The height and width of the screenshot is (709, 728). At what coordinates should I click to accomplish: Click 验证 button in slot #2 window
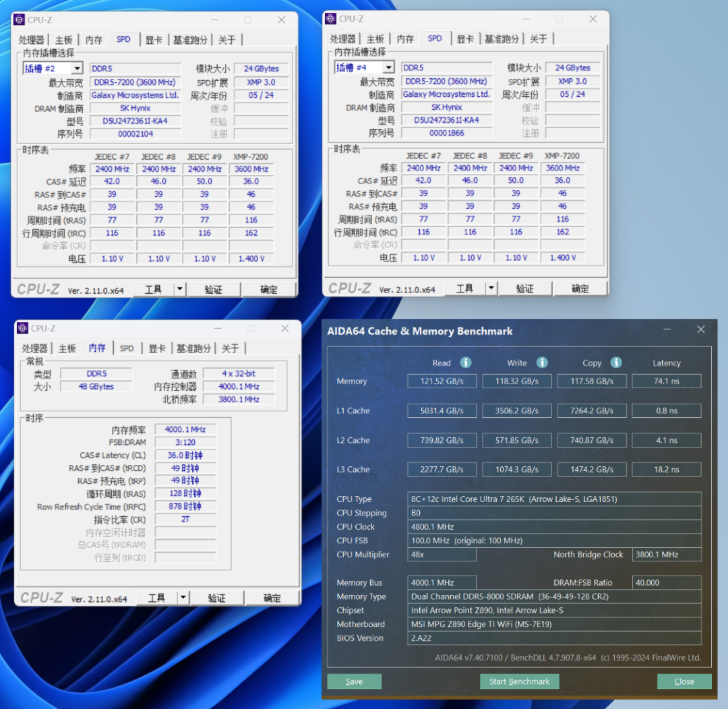click(214, 289)
